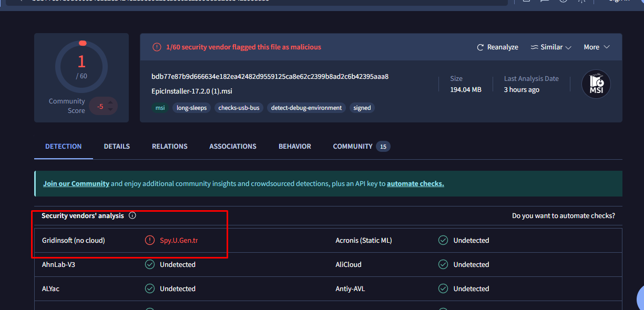Click the Join our Community link
Screen dimensions: 644x310
[x=76, y=184]
